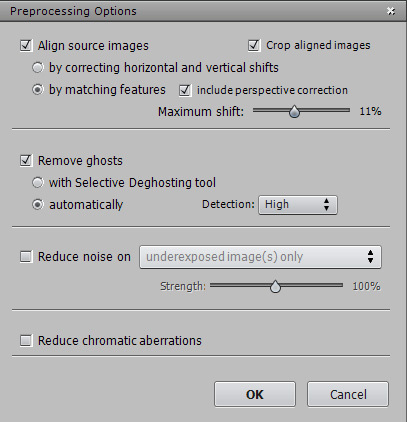
Task: Choose the Selective Deghosting tool option
Action: pyautogui.click(x=38, y=183)
